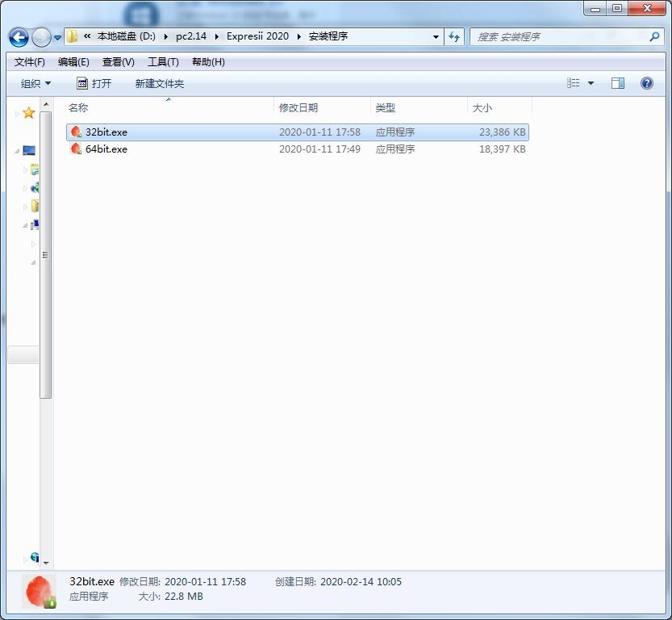Open help with the question mark icon

647,83
